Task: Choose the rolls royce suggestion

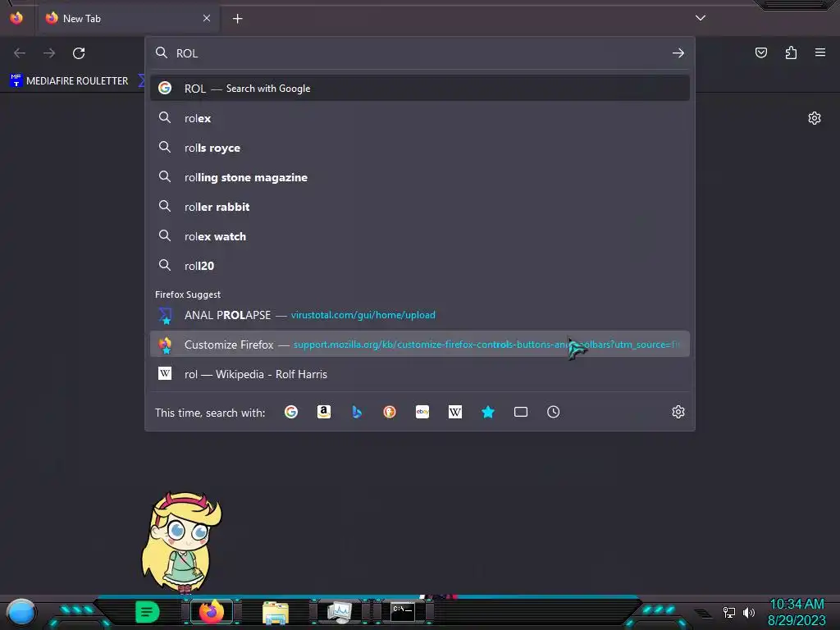Action: pyautogui.click(x=419, y=148)
